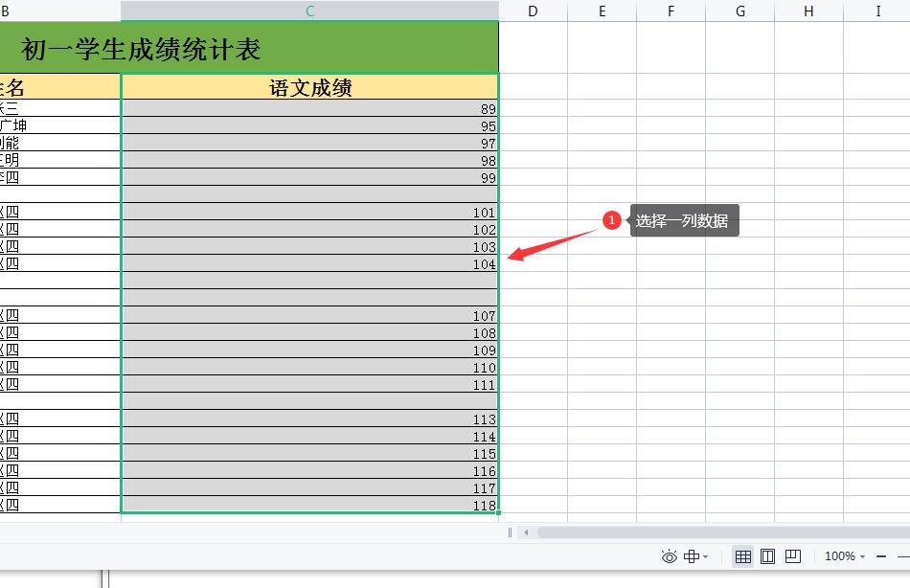Click the 语文成绩 header cell
Screen dimensions: 910x588
(x=310, y=86)
